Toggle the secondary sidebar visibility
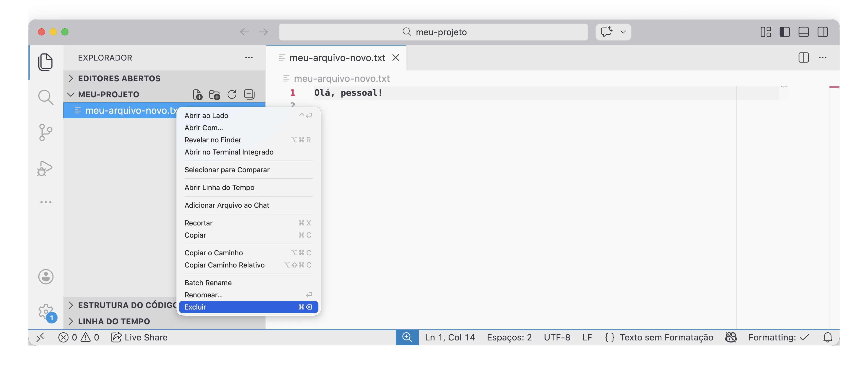The image size is (868, 383). [x=823, y=32]
